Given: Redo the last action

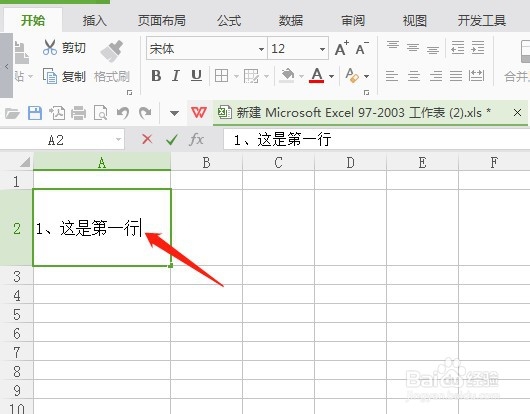Looking at the screenshot, I should (x=145, y=113).
